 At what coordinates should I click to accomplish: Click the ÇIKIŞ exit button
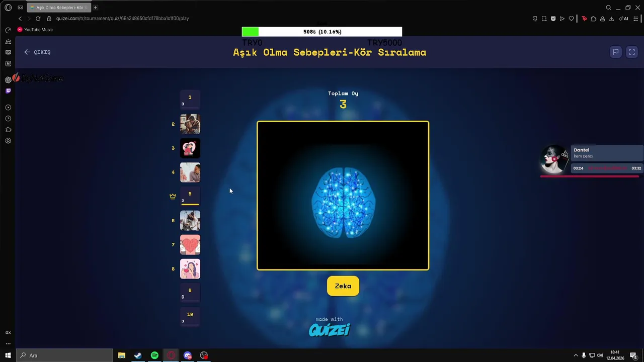coord(37,52)
